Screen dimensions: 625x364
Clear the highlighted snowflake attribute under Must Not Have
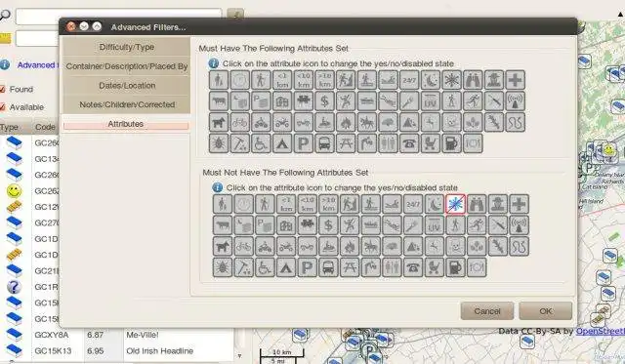point(455,204)
